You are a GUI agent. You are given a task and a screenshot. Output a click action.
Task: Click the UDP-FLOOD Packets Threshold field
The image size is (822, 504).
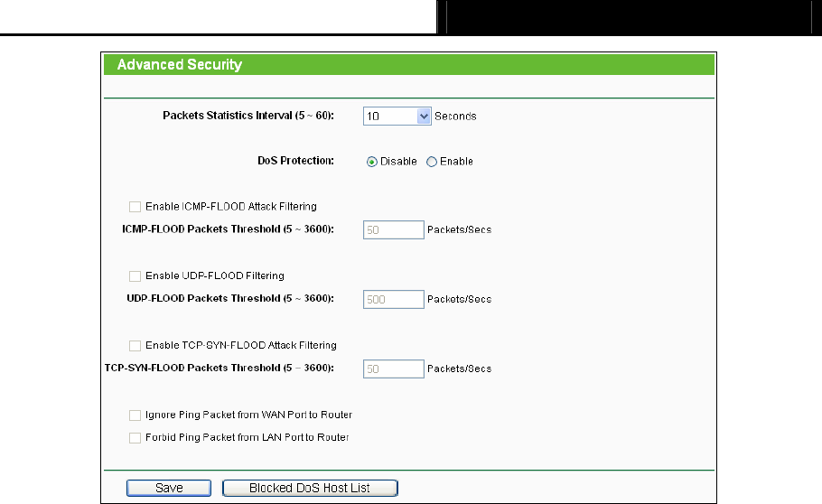point(393,300)
